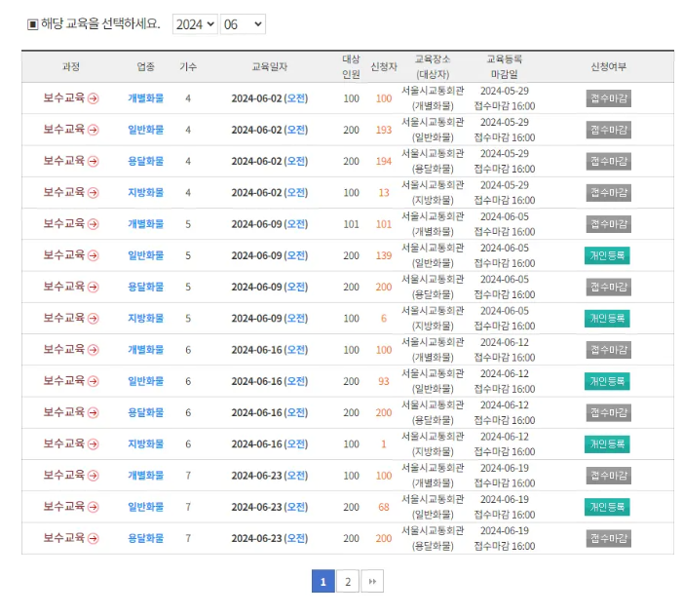Click arrow icon for 용달화물 기수 5 보수교육
682x616 pixels.
(94, 288)
